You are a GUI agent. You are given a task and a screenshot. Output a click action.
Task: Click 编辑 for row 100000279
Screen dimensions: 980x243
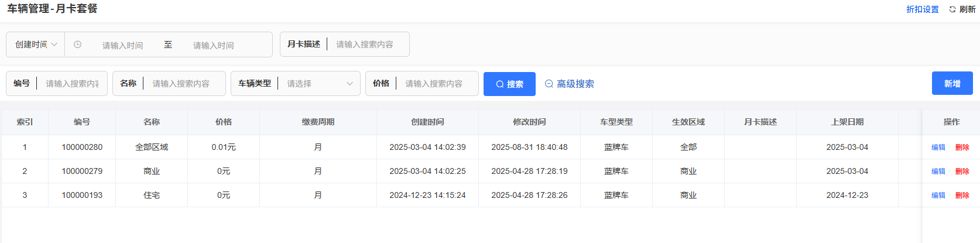tap(938, 171)
